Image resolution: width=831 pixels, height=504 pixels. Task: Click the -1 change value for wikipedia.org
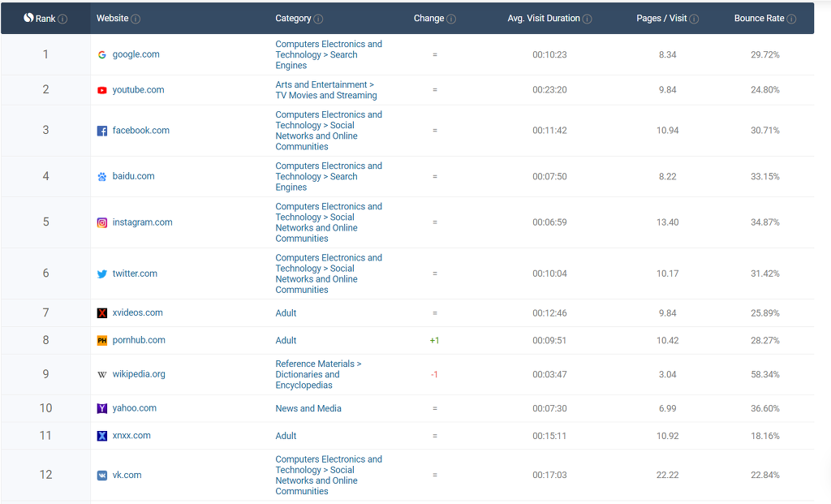point(434,375)
